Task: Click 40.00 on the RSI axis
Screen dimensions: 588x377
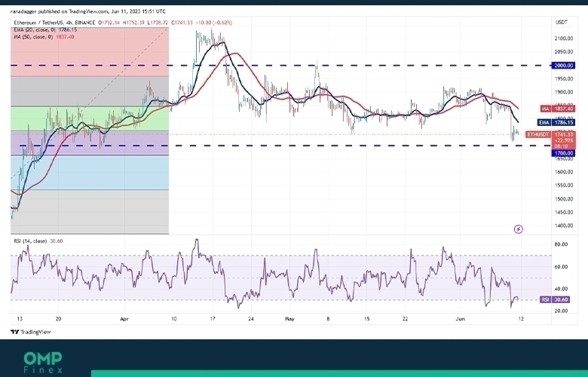Action: point(562,289)
